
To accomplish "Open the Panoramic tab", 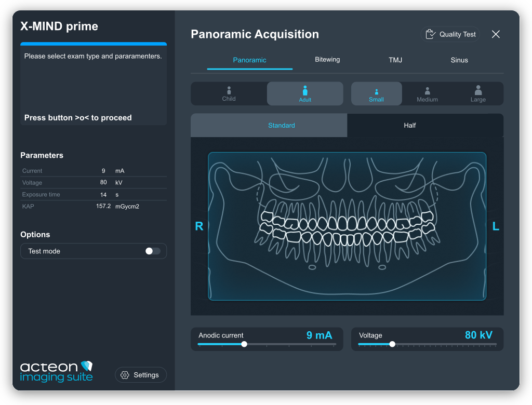I will [x=249, y=60].
